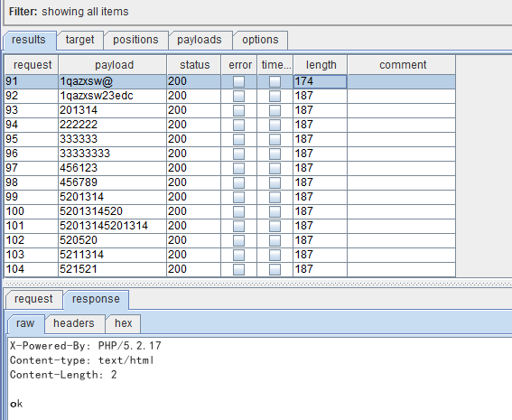Toggle timeout checkbox for request 93

pos(275,110)
